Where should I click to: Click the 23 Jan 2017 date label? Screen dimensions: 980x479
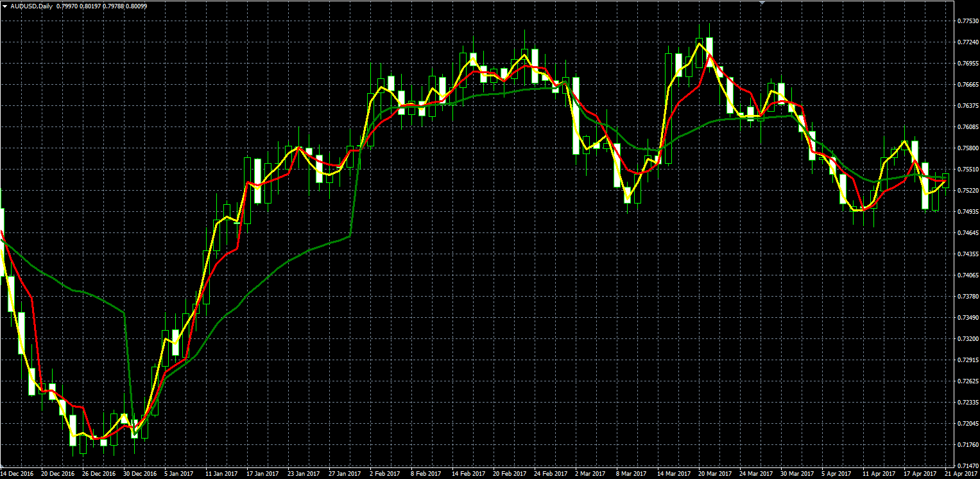tap(304, 474)
